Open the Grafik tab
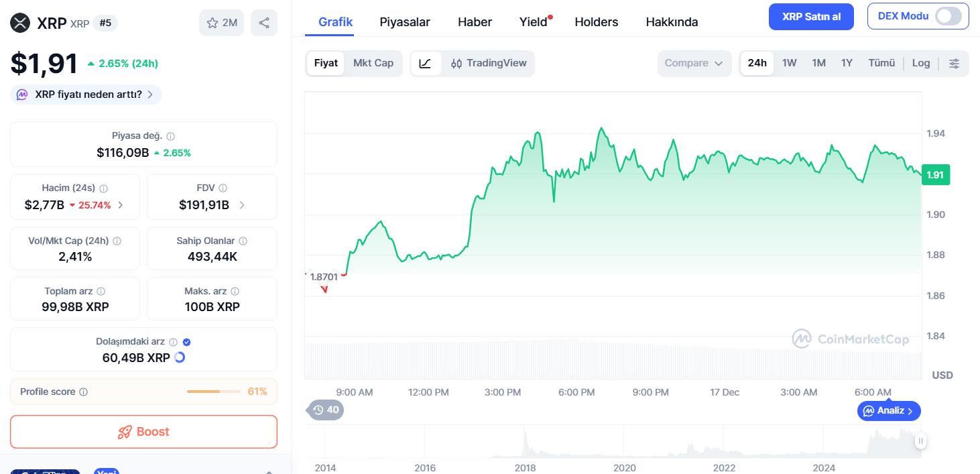 335,21
